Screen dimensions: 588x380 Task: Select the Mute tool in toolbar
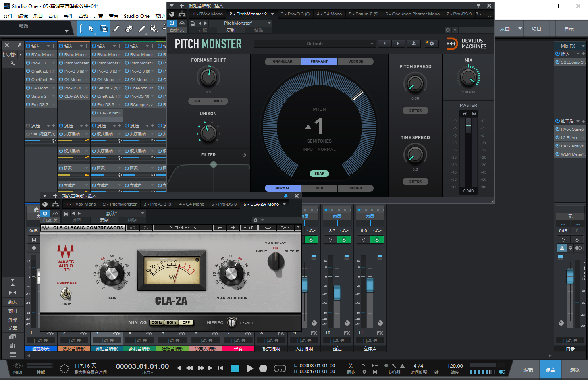click(x=154, y=29)
